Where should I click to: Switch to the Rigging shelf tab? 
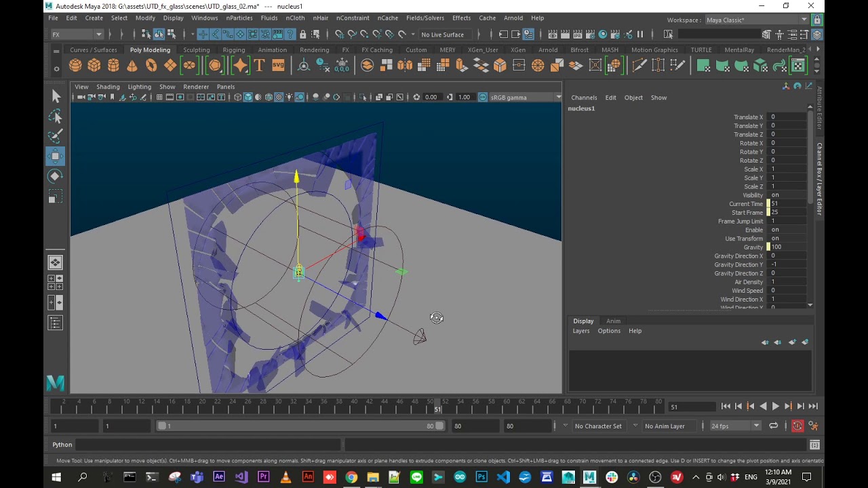tap(234, 50)
